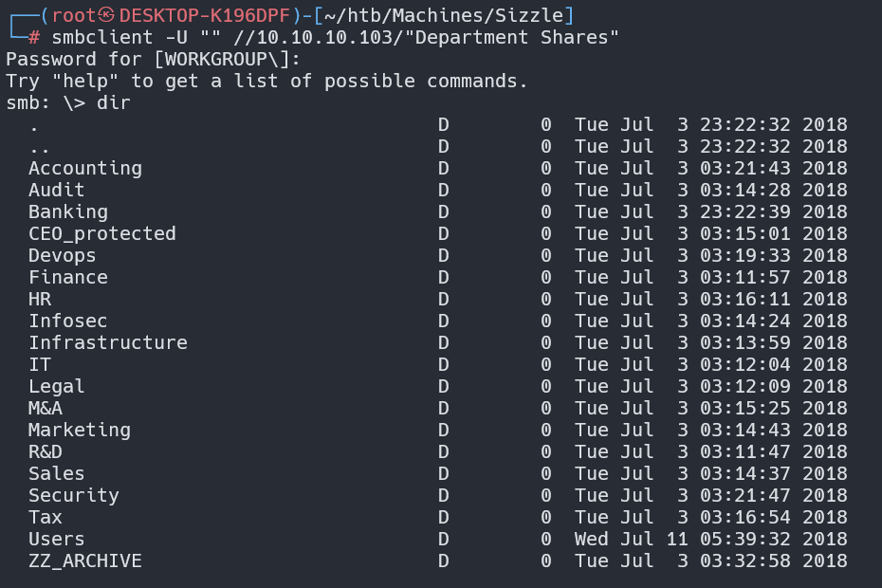This screenshot has width=882, height=588.
Task: Click the Legal directory name
Action: click(x=57, y=387)
